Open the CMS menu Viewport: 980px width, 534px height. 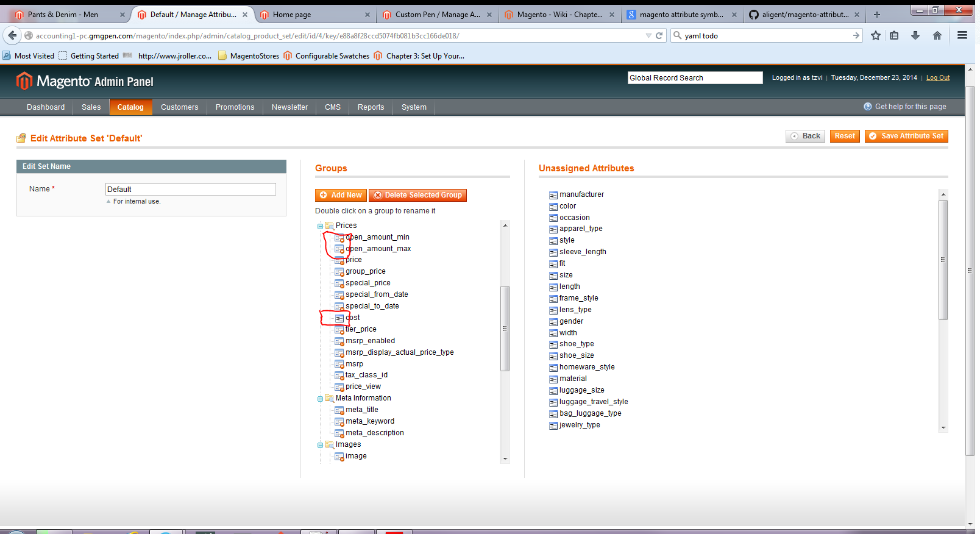333,107
